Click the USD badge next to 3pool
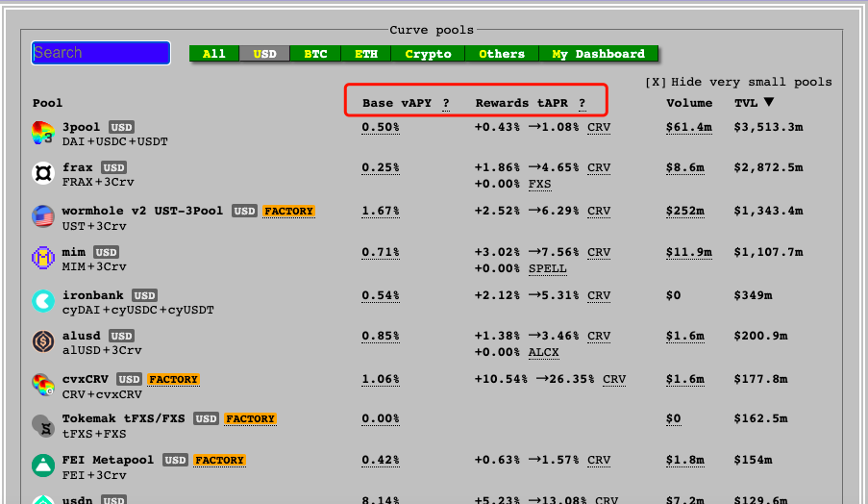868x504 pixels. click(x=121, y=127)
